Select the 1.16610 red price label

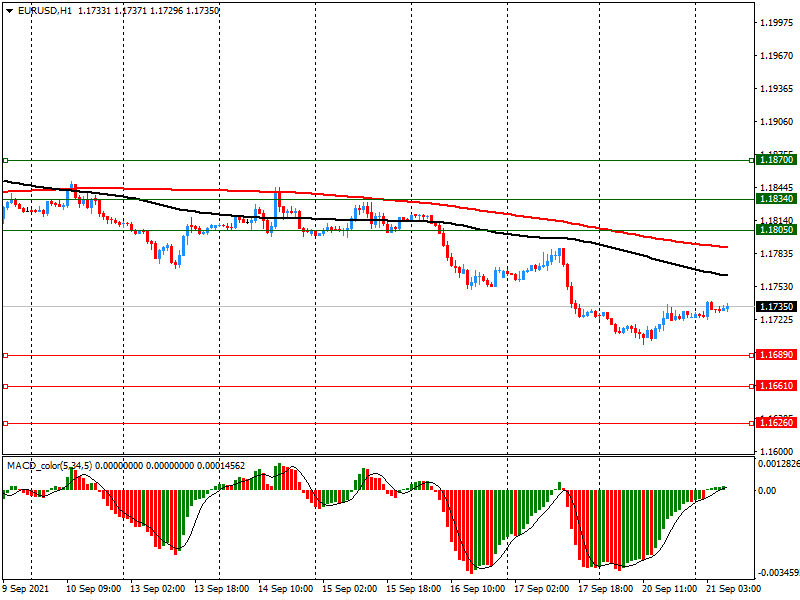pyautogui.click(x=776, y=386)
